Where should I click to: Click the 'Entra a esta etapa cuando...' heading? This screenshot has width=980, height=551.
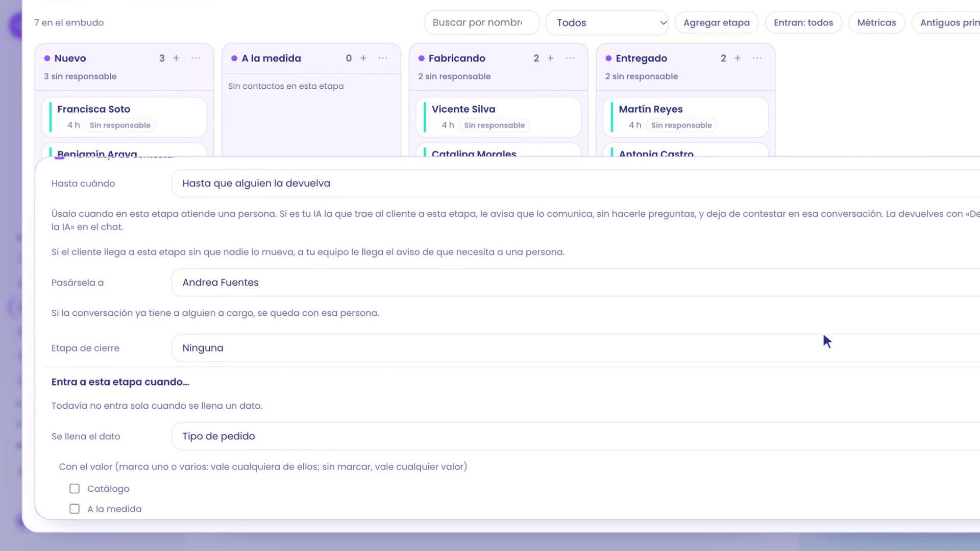click(120, 382)
